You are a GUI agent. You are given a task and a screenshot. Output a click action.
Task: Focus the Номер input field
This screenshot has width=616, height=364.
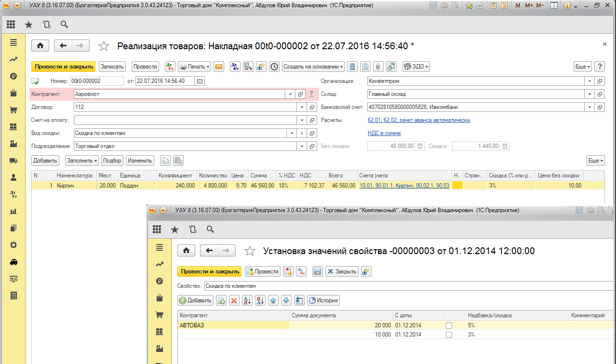[97, 81]
